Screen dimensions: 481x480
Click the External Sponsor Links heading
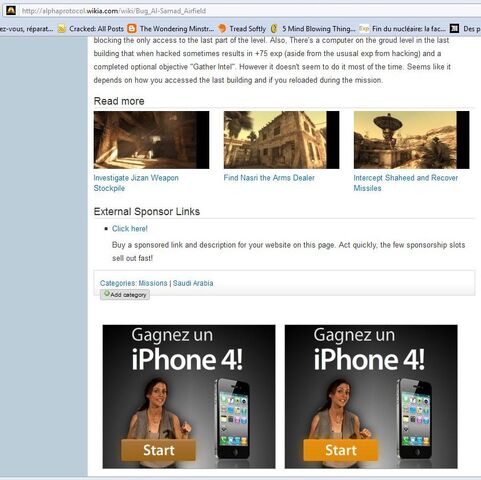tap(147, 212)
